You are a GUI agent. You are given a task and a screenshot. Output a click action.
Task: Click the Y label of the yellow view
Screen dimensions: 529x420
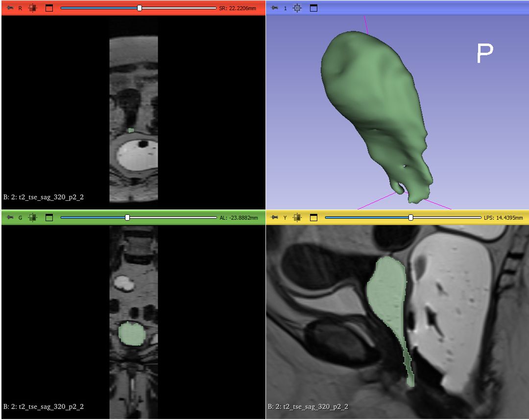tap(285, 218)
